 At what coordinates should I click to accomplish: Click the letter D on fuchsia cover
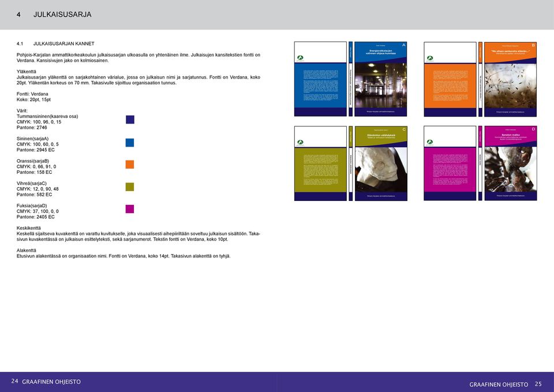click(x=533, y=129)
